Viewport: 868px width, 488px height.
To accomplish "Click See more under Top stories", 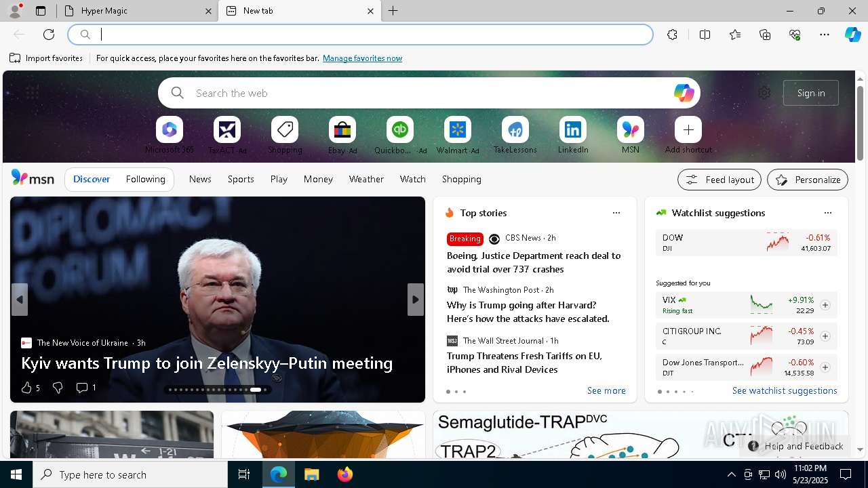I will pyautogui.click(x=606, y=390).
